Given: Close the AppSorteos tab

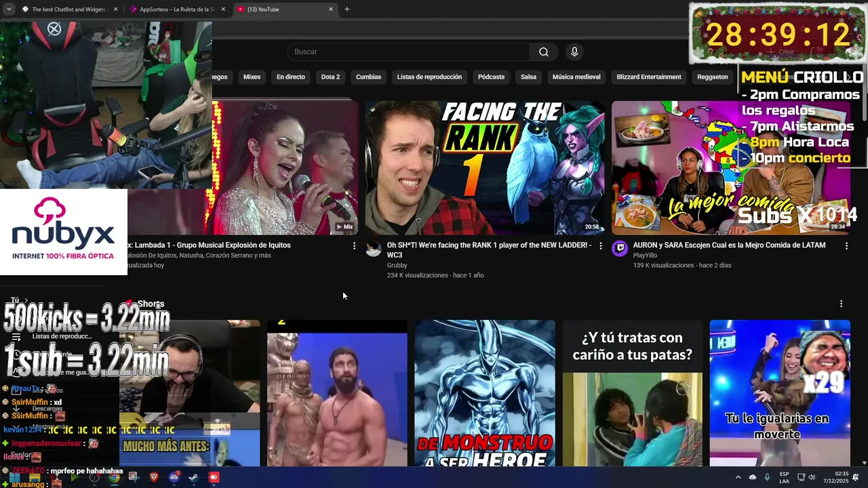Looking at the screenshot, I should 223,9.
